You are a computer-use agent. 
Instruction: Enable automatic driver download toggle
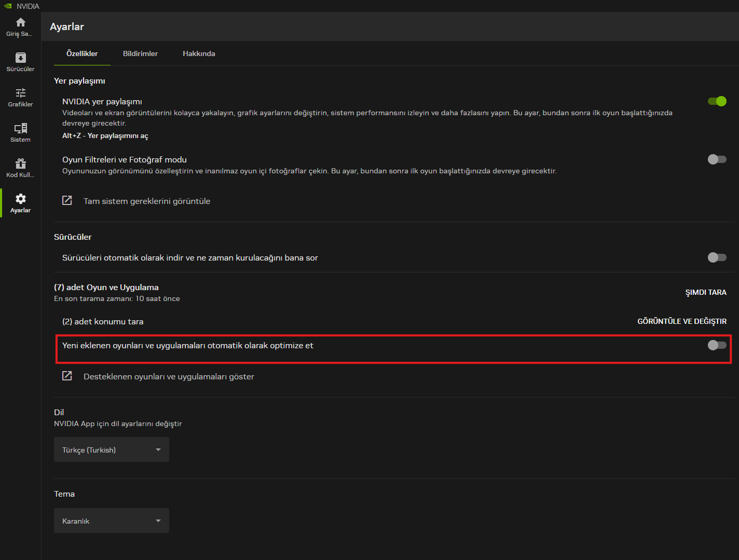click(717, 257)
